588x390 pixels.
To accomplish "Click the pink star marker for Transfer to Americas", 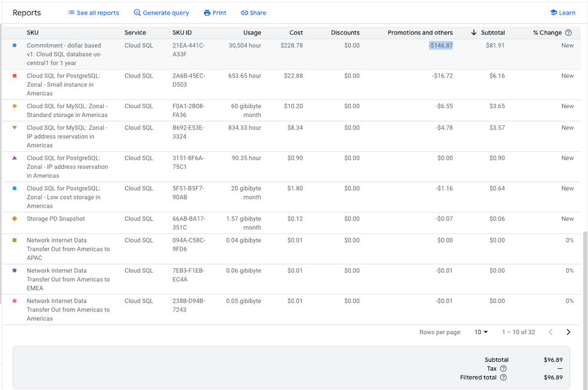I will (x=15, y=301).
